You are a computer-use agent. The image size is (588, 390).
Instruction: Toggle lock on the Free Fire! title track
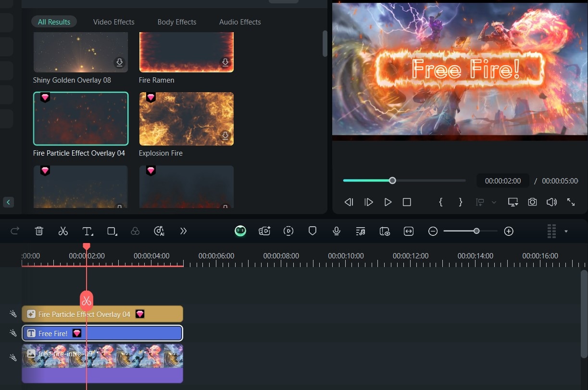pyautogui.click(x=13, y=333)
